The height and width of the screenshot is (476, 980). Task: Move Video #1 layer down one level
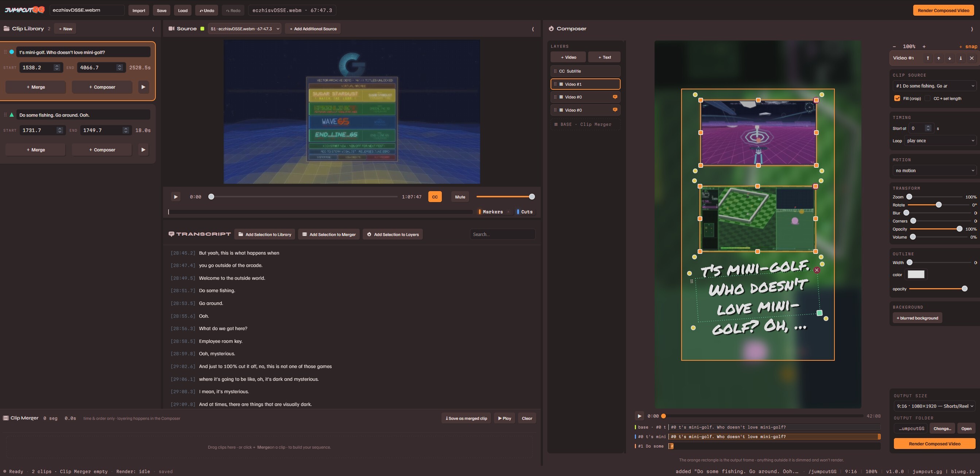click(950, 58)
